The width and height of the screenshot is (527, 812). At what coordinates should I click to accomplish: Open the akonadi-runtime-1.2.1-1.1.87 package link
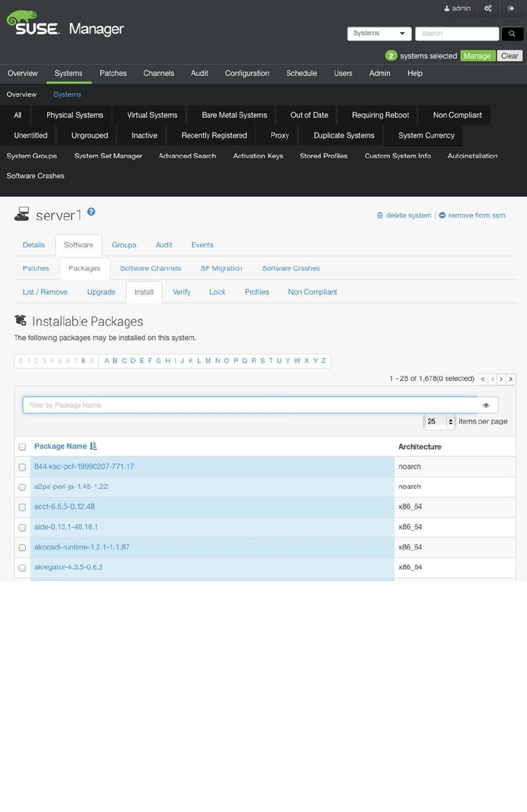click(82, 547)
